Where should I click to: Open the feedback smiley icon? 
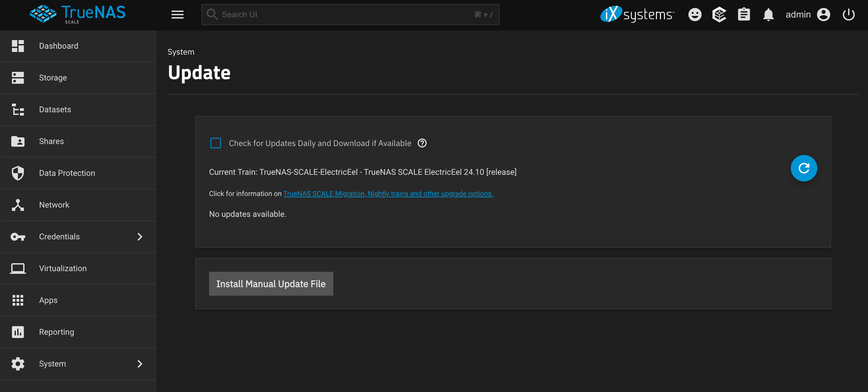[694, 15]
